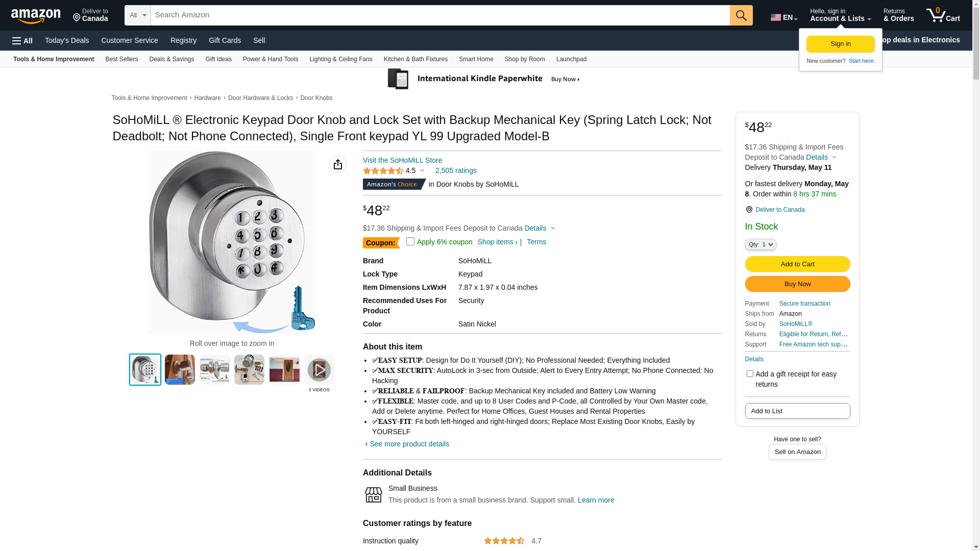
Task: Open Today's Deals in navigation bar
Action: point(67,40)
